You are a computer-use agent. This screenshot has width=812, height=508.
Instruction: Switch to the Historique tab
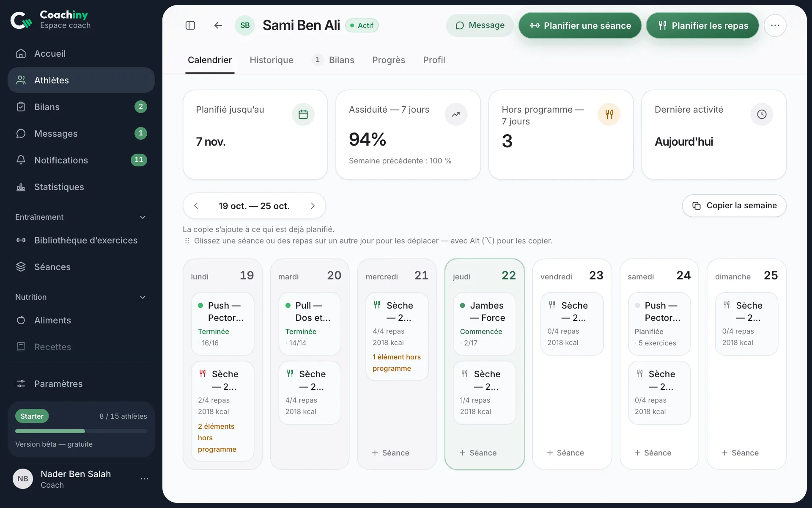272,60
